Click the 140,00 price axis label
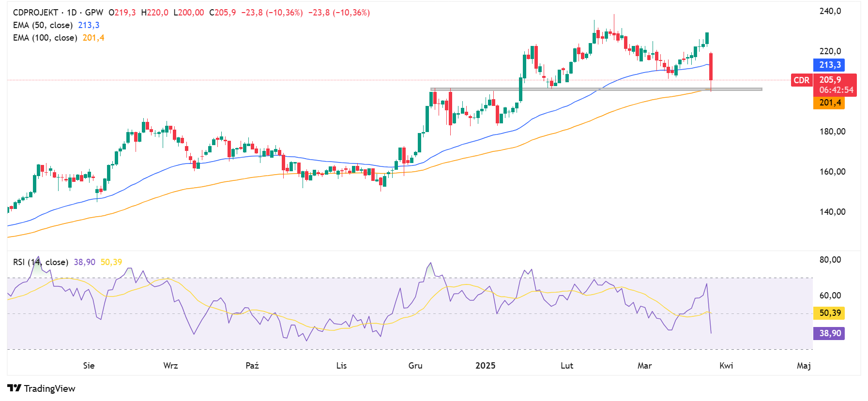The height and width of the screenshot is (401, 868). [832, 212]
